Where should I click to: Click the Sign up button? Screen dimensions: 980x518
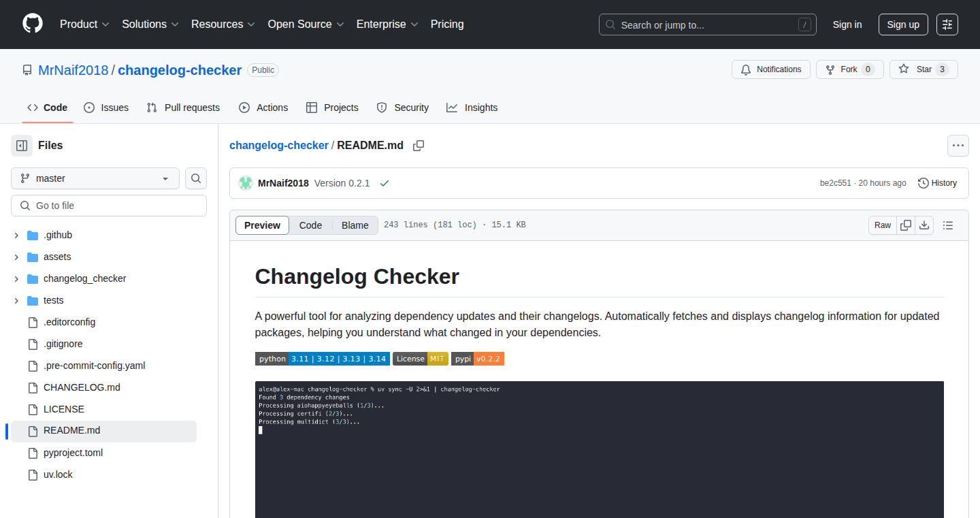[903, 25]
